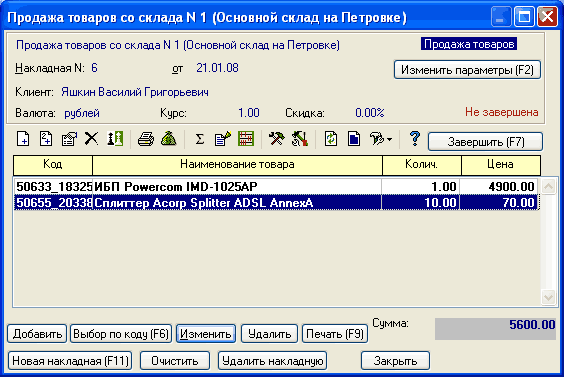This screenshot has height=377, width=564.
Task: Click the Печать (F9) button
Action: point(335,334)
